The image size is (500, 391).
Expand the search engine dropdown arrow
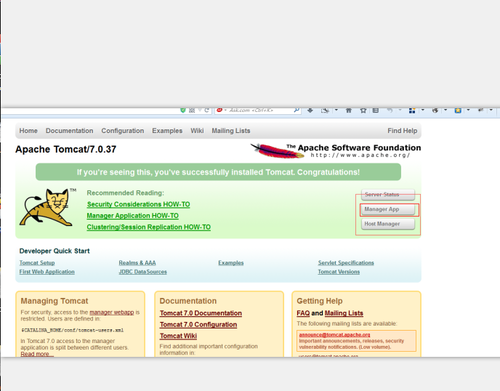click(225, 110)
